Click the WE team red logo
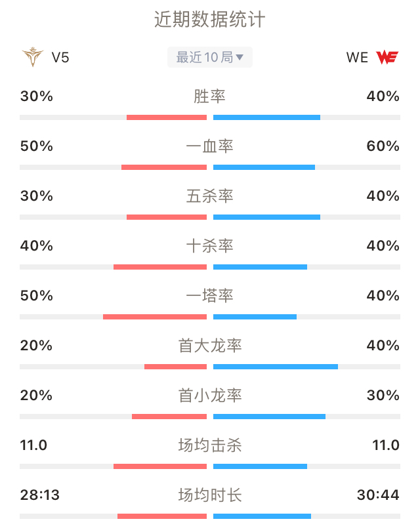The image size is (420, 532). tap(387, 57)
